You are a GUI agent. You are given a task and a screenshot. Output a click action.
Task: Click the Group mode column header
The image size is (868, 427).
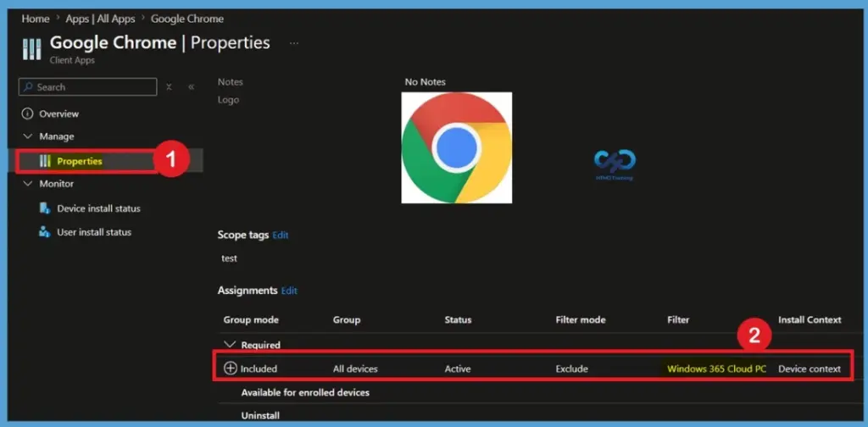coord(251,319)
